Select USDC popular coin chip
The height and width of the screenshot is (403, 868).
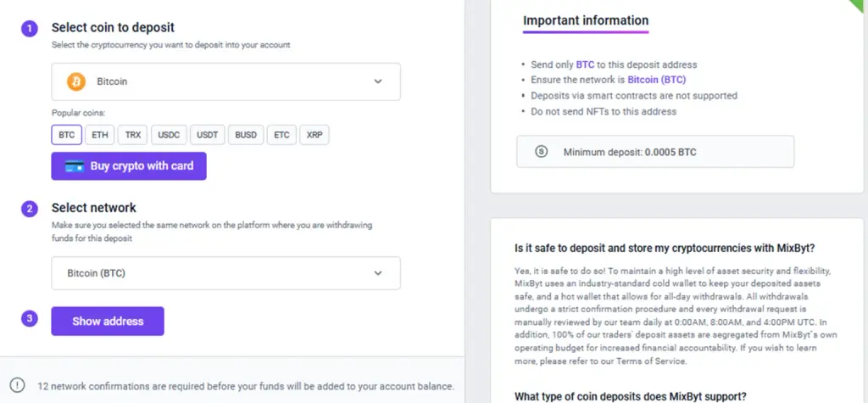coord(169,135)
